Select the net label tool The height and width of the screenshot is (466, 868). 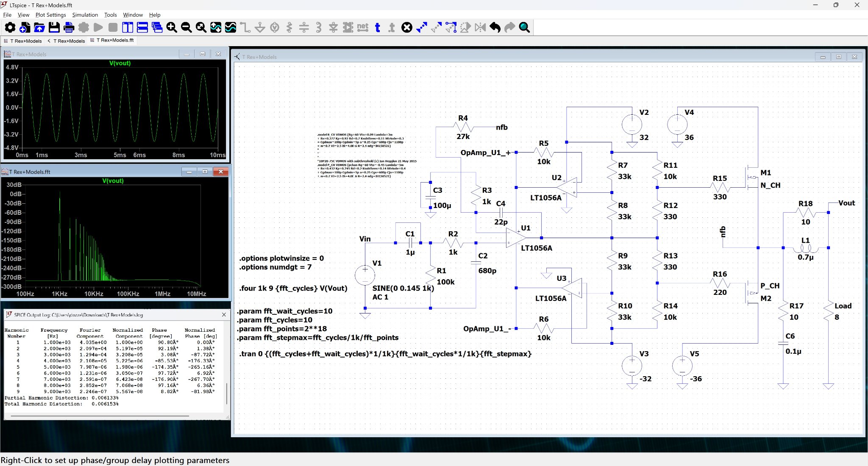coord(363,28)
